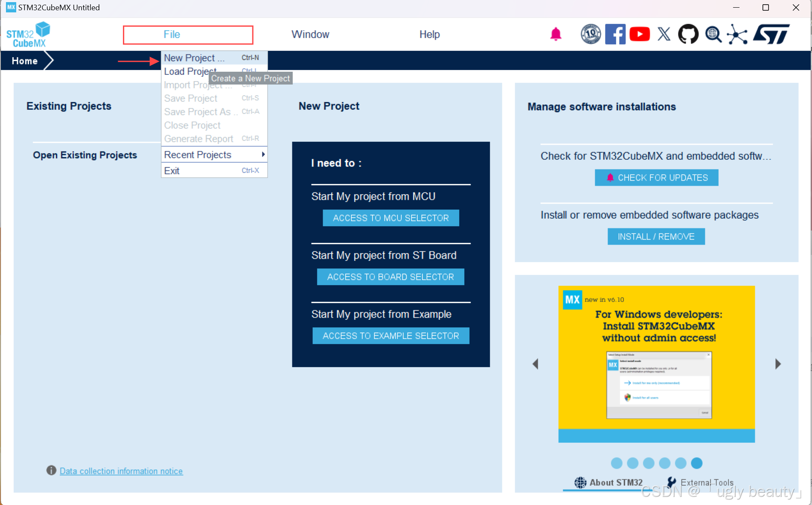Screen dimensions: 812x505
Task: Click the Save Project menu entry
Action: [x=214, y=98]
